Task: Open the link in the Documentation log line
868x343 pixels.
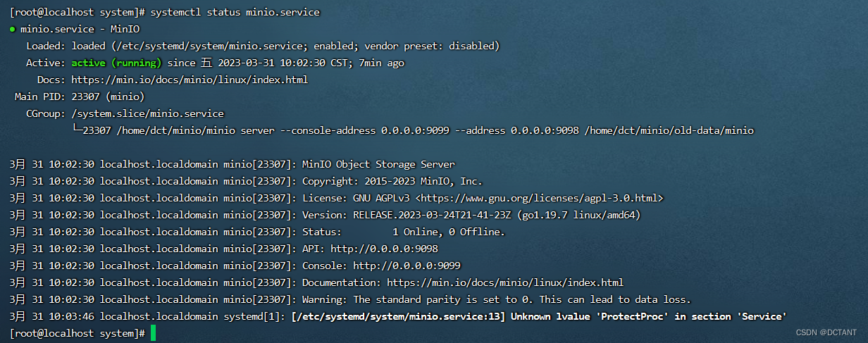Action: pos(505,282)
